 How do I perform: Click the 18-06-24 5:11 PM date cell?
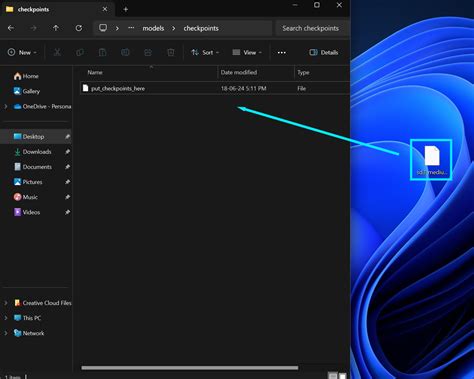(243, 88)
